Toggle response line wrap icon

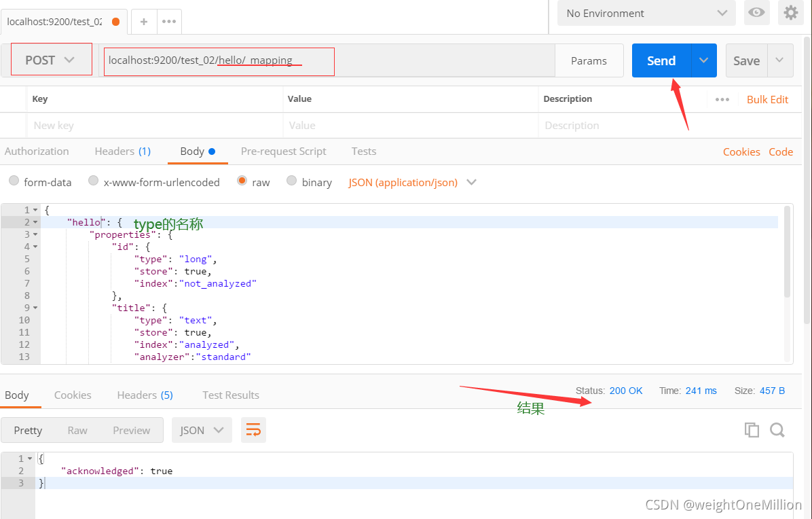(x=253, y=430)
